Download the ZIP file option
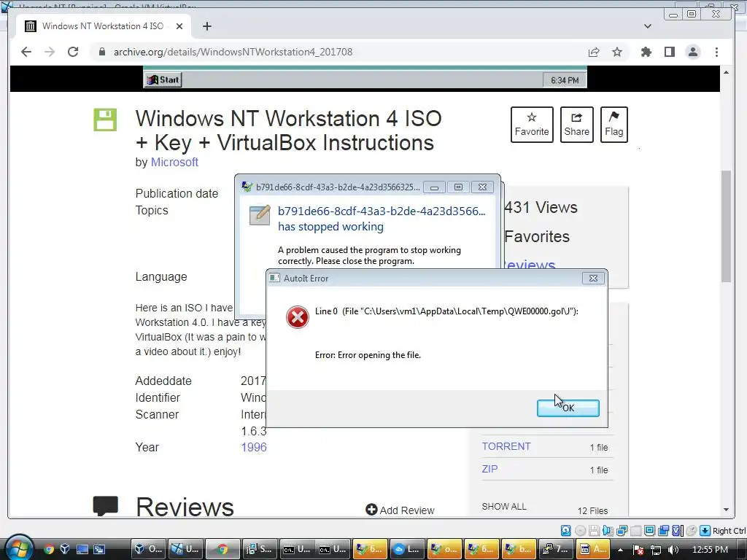This screenshot has width=747, height=560. coord(489,469)
